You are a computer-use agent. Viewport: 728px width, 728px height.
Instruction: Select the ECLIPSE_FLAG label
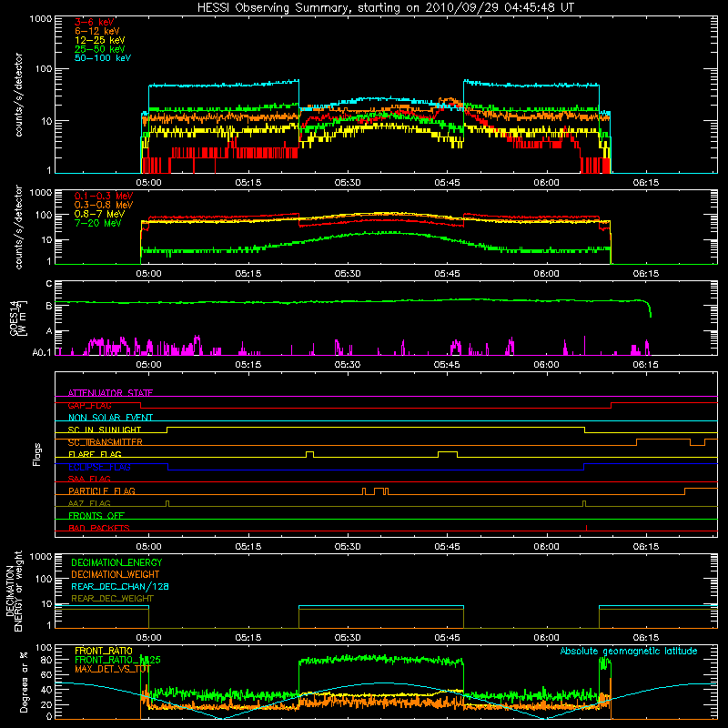[x=99, y=467]
